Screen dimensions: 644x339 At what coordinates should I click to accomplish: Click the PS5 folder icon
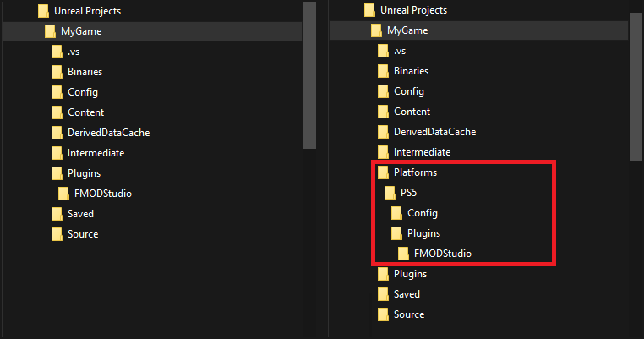pos(390,193)
